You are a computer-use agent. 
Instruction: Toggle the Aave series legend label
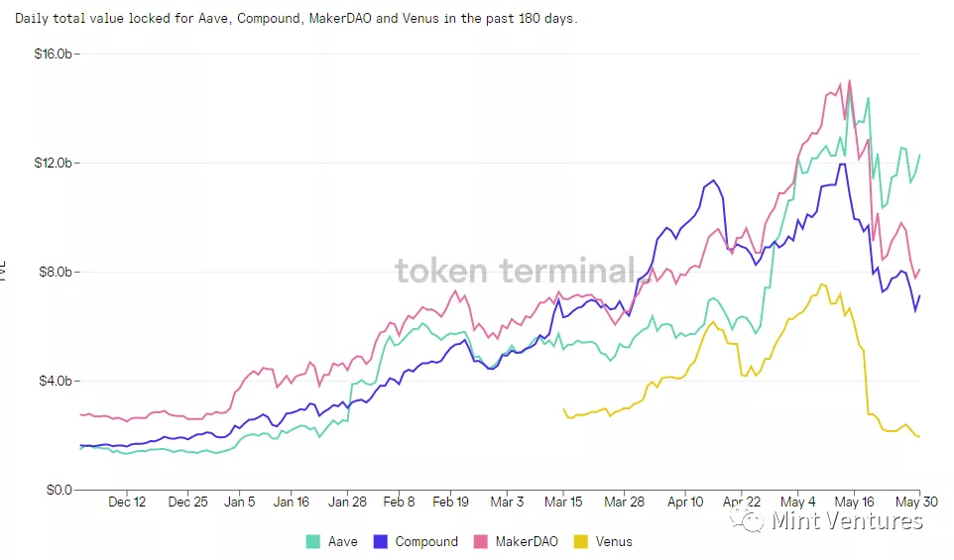[342, 542]
